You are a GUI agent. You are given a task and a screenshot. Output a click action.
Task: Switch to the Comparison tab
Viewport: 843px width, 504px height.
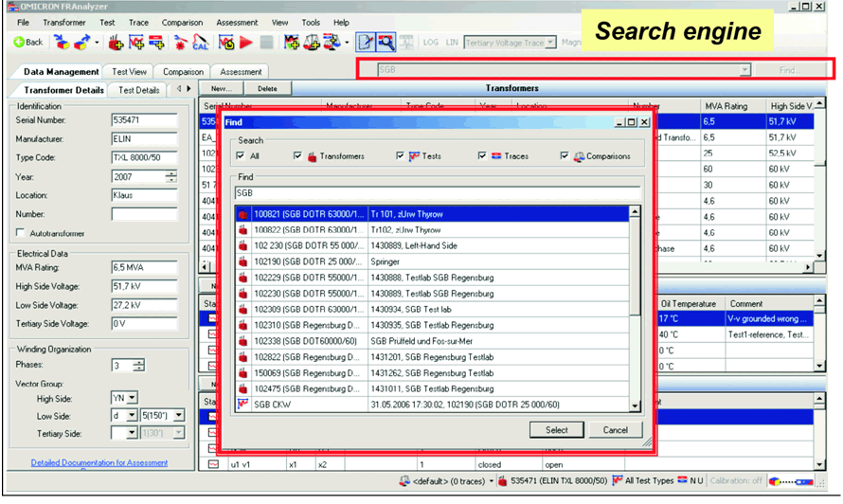(x=183, y=72)
